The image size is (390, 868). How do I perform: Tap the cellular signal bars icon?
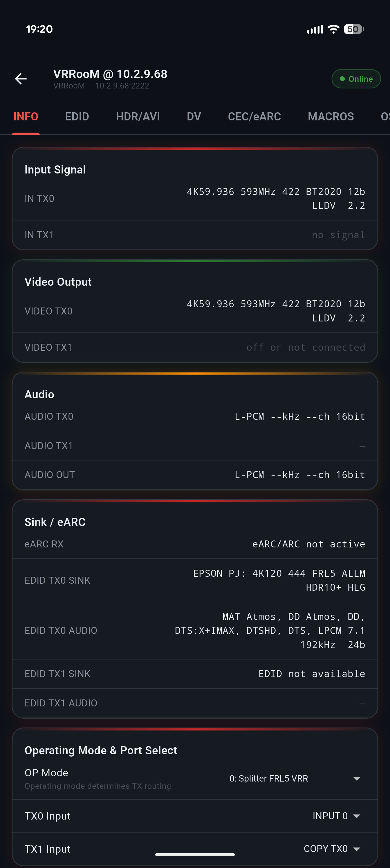pos(315,30)
